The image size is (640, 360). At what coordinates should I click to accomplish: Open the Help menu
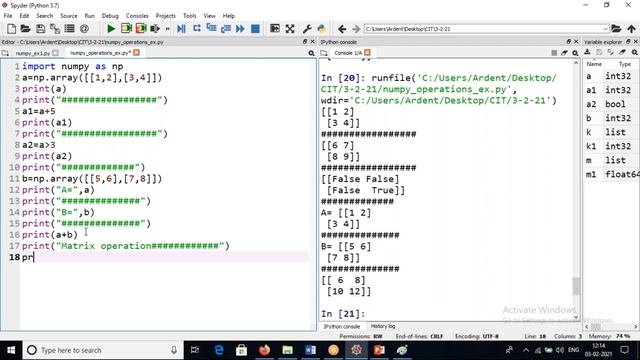tap(229, 16)
